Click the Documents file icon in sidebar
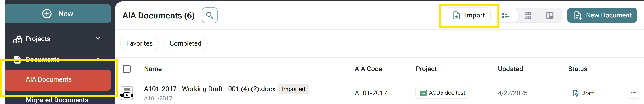Image resolution: width=644 pixels, height=104 pixels. [x=17, y=59]
